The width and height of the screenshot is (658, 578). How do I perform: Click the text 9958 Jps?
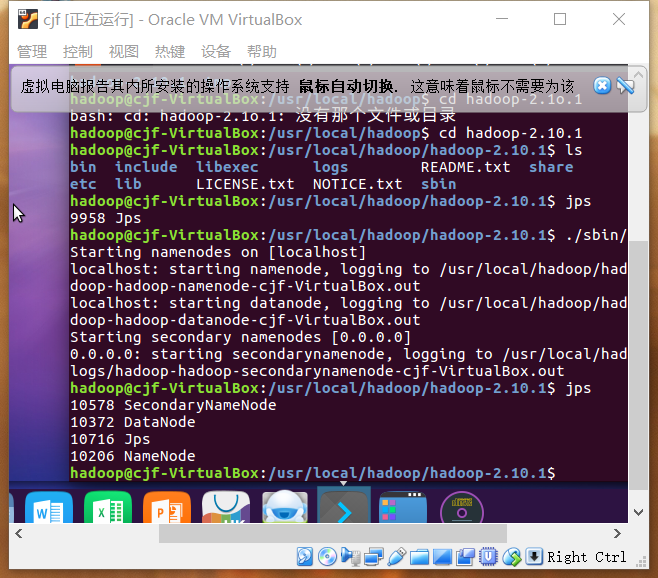(105, 218)
